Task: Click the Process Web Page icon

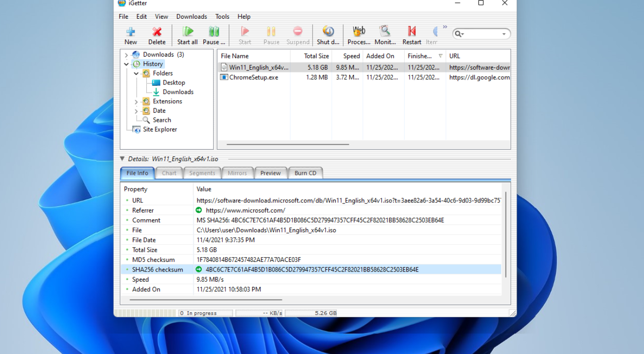Action: click(359, 32)
